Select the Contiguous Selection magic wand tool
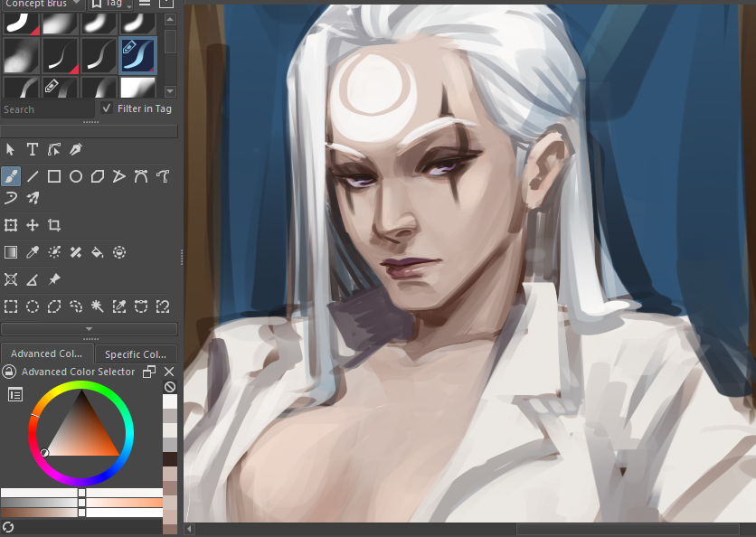 [x=98, y=306]
